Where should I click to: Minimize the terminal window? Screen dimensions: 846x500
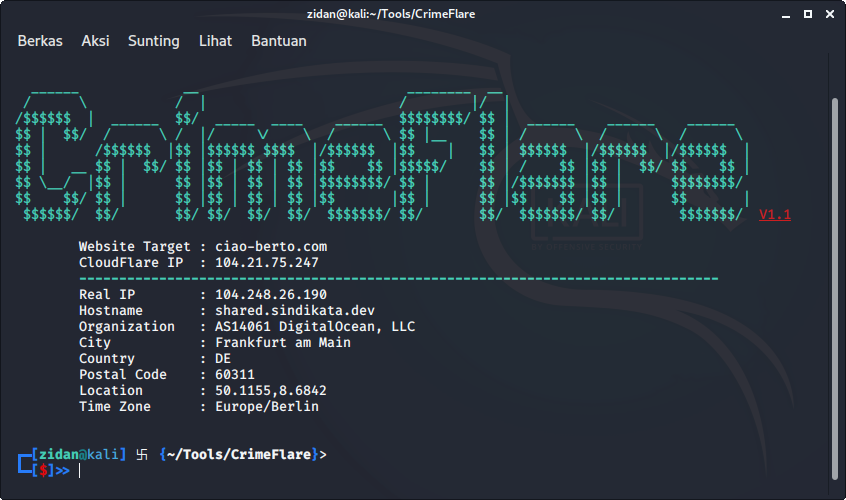[786, 15]
